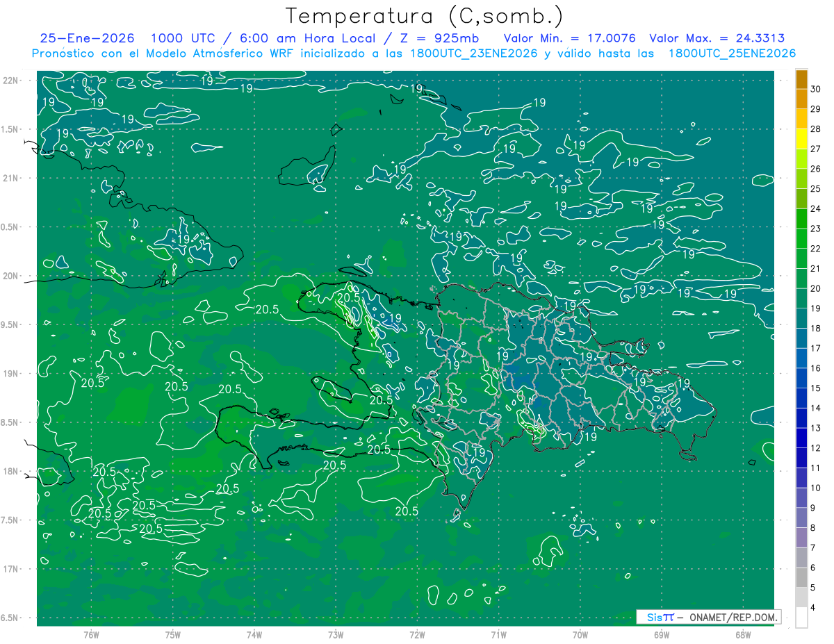The image size is (834, 644).
Task: Click the "0.5N" latitude axis label
Action: tap(10, 227)
